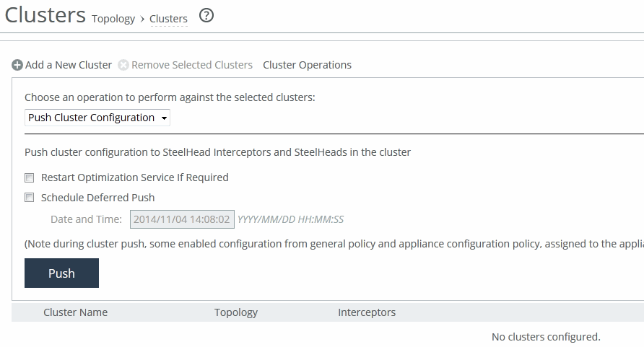
Task: Click the plus icon for adding a cluster
Action: pos(17,65)
